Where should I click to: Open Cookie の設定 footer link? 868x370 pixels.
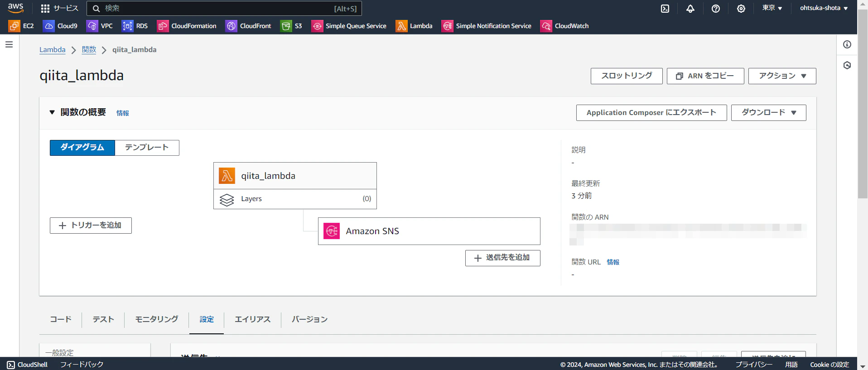(x=829, y=365)
